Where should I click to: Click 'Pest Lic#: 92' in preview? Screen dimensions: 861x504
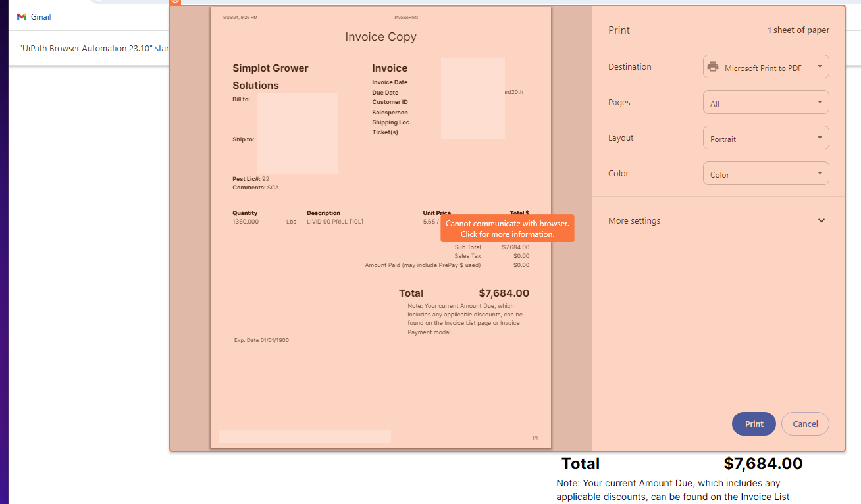(251, 179)
